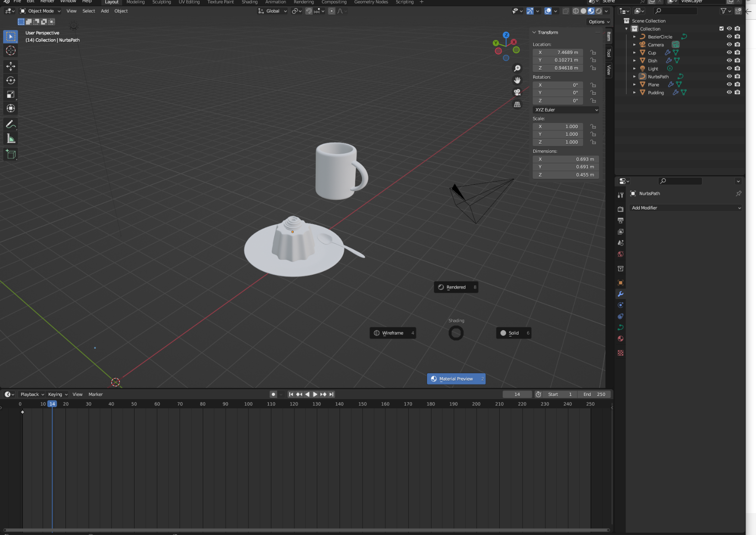Open the Options dropdown in viewport

(x=599, y=21)
